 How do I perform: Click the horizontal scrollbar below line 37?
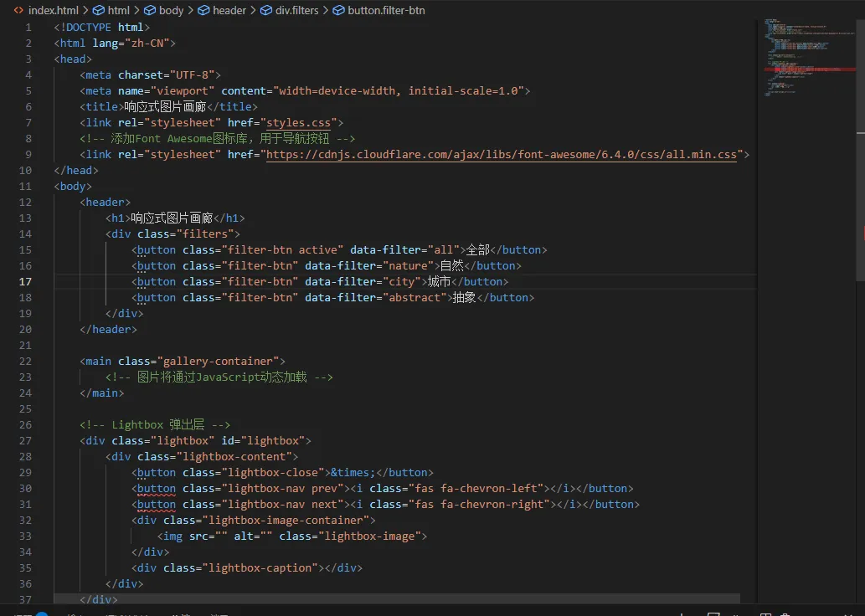click(x=397, y=598)
